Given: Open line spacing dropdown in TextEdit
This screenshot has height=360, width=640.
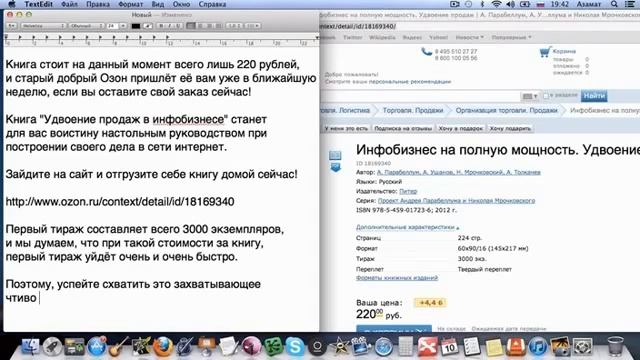Looking at the screenshot, I should pos(235,26).
